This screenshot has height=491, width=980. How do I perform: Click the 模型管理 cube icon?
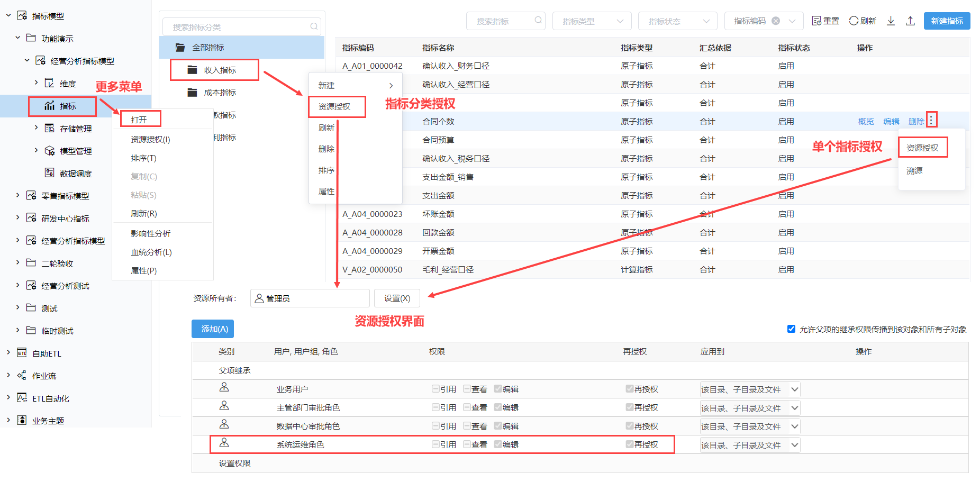click(50, 151)
